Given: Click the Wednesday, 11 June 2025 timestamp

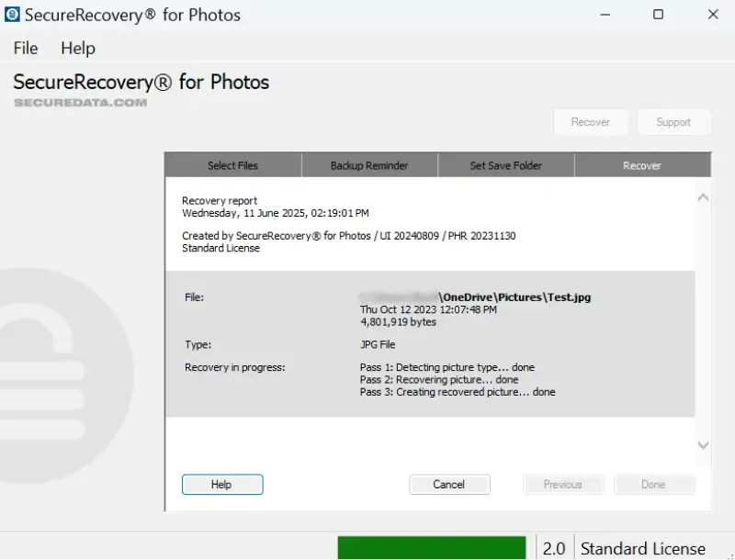Looking at the screenshot, I should (276, 213).
